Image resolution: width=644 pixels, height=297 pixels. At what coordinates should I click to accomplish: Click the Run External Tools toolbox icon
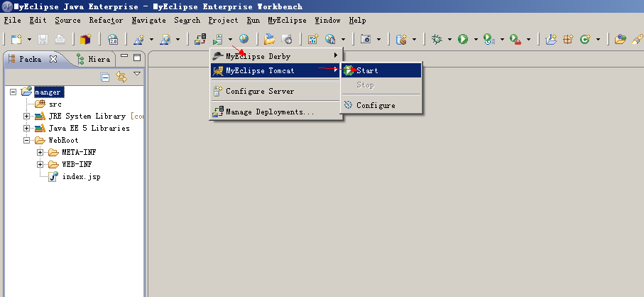click(x=515, y=40)
